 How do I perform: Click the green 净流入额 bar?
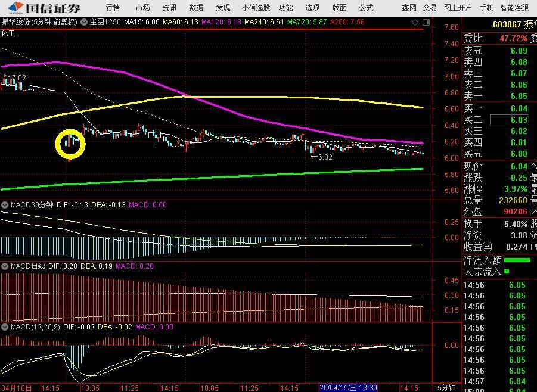(517, 260)
